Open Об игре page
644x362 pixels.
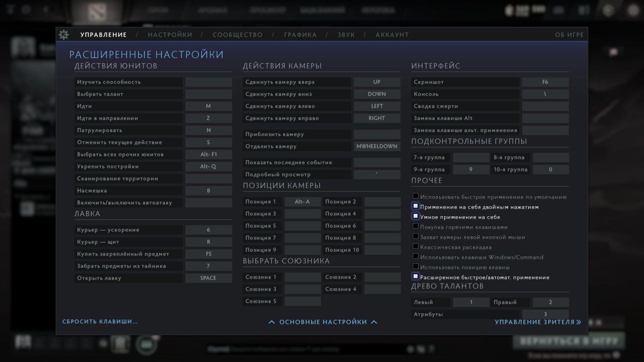pyautogui.click(x=569, y=35)
